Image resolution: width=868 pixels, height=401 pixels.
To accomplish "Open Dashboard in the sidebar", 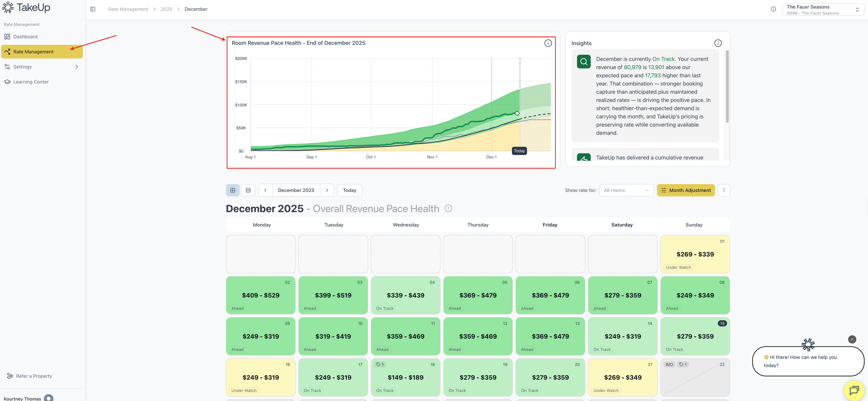I will (x=25, y=37).
